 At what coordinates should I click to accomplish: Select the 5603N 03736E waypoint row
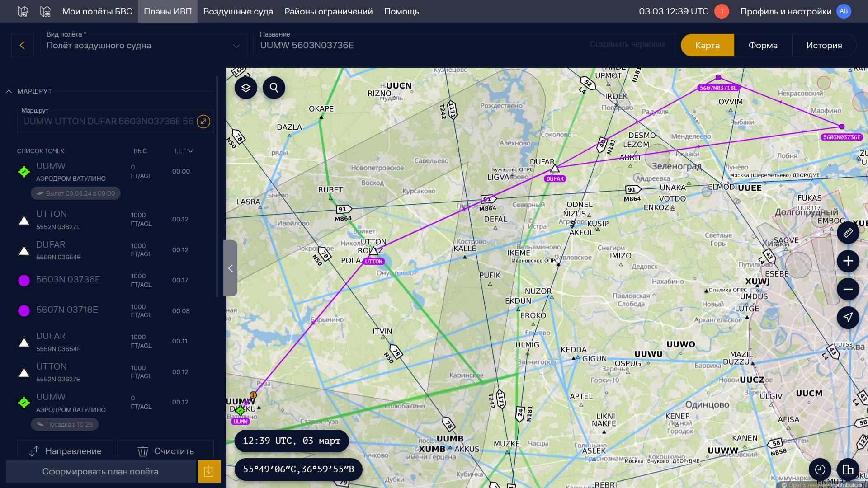[x=68, y=280]
